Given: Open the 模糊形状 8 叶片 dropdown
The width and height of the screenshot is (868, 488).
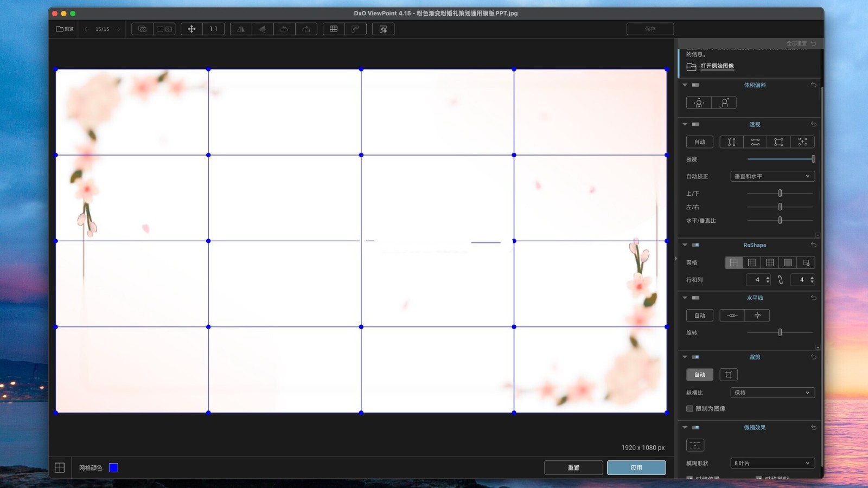Looking at the screenshot, I should coord(773,463).
